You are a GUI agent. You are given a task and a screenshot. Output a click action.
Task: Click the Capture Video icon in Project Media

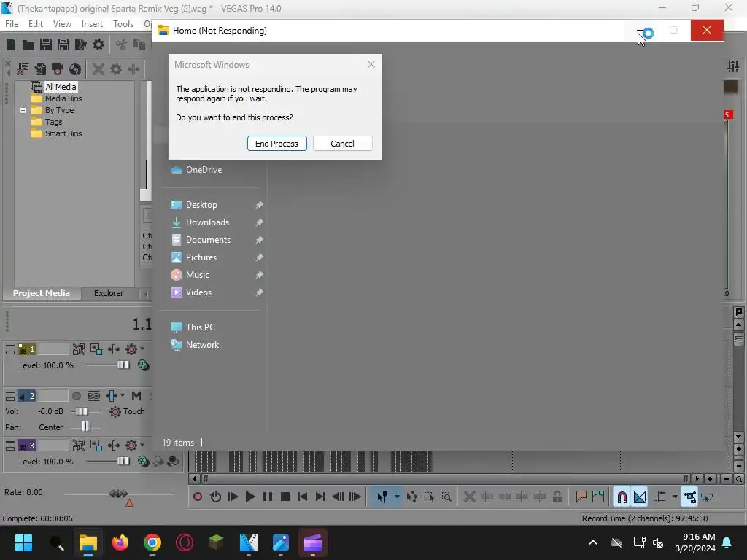58,69
